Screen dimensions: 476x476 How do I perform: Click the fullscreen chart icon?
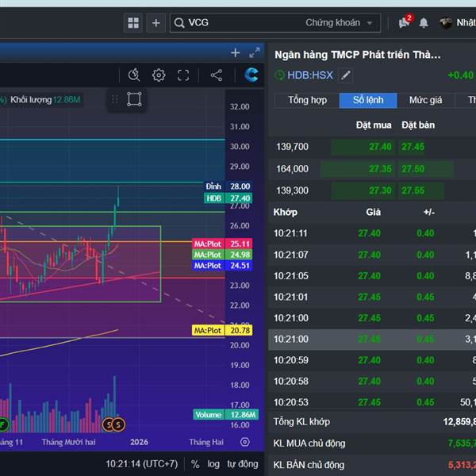click(x=183, y=75)
